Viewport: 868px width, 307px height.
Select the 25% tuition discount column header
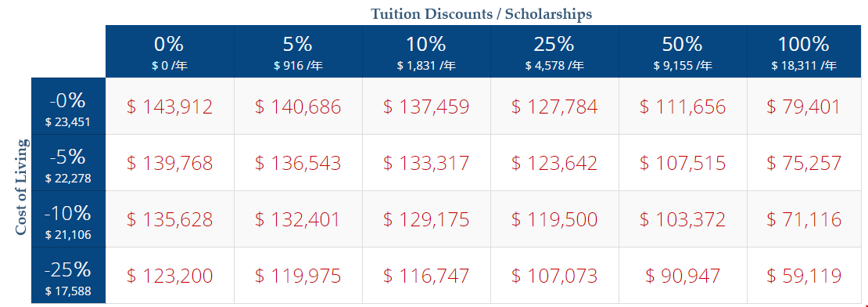click(554, 52)
